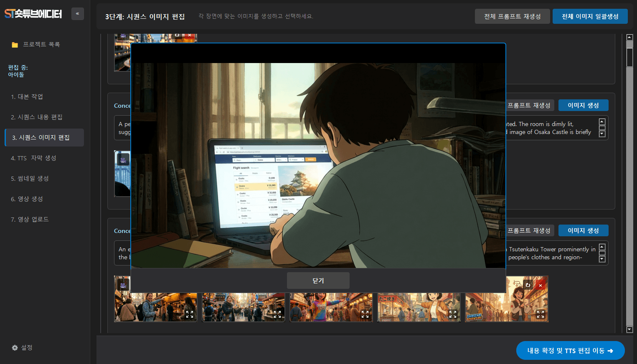This screenshot has height=364, width=637.
Task: Collapse the sidebar with the double-chevron button
Action: point(78,14)
